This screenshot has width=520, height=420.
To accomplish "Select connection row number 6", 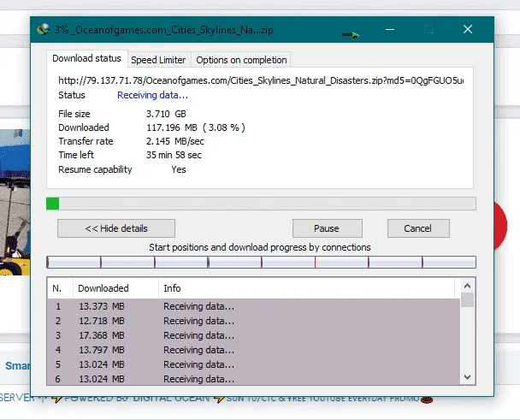I will click(254, 379).
